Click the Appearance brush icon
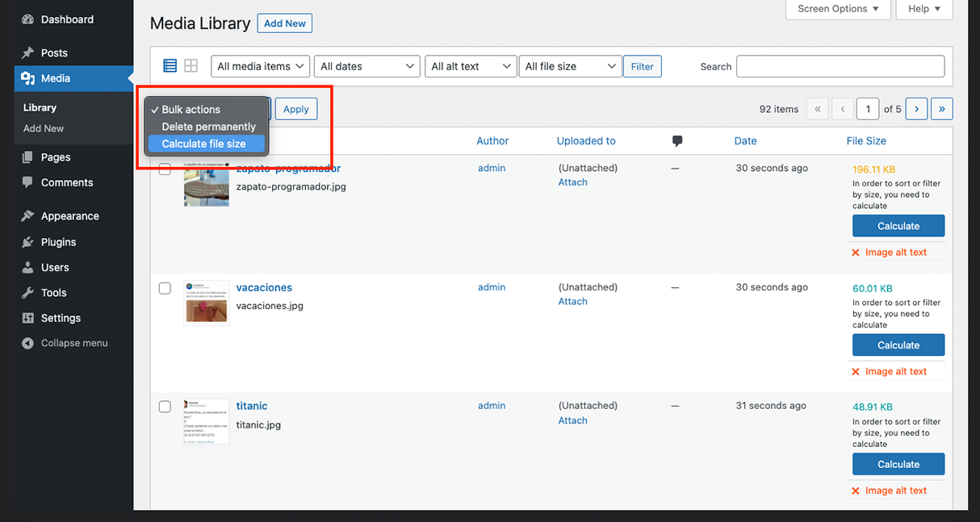980x522 pixels. tap(28, 216)
